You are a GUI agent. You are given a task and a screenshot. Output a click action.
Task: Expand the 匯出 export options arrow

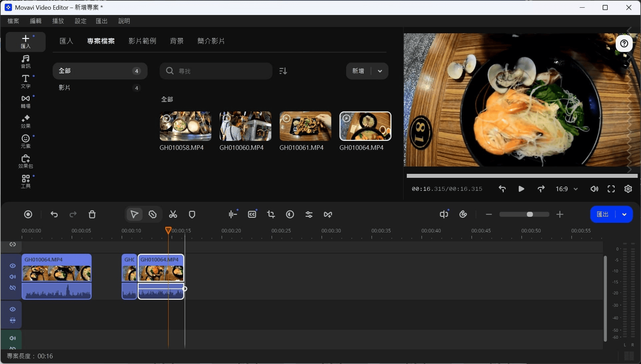click(624, 214)
